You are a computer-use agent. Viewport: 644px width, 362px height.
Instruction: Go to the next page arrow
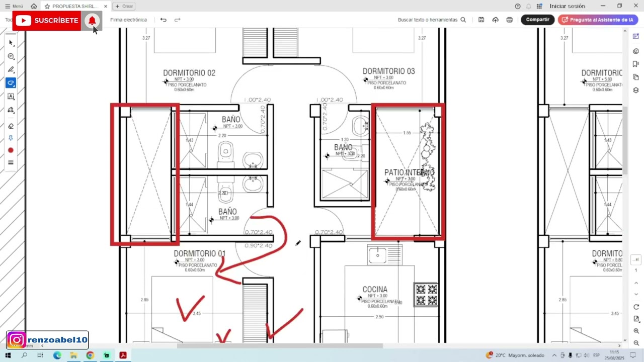pos(636,294)
